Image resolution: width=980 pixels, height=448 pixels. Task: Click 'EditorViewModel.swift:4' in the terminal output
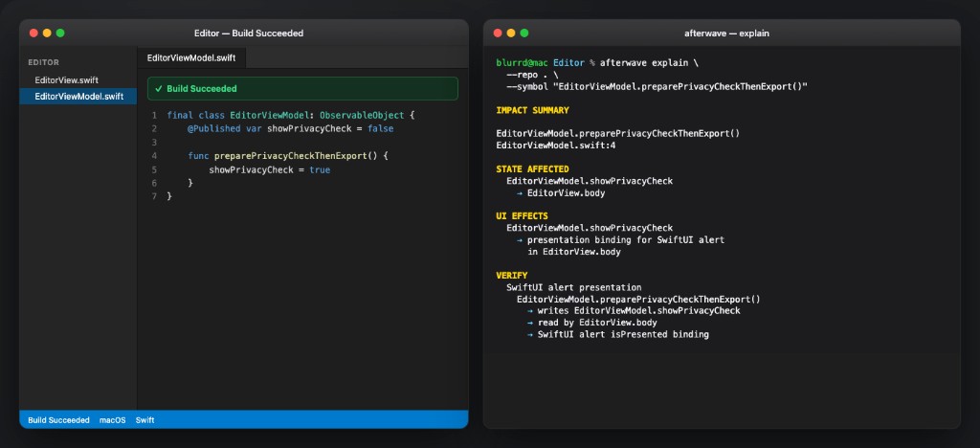tap(556, 146)
